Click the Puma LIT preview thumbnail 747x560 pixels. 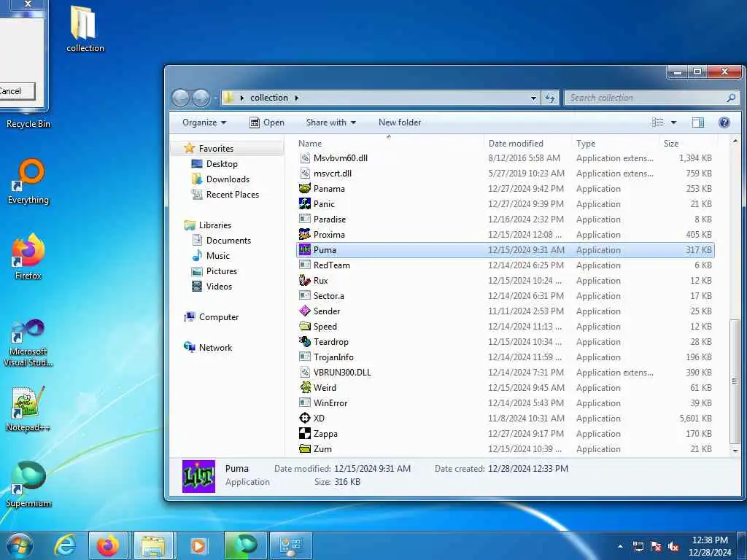coord(198,475)
